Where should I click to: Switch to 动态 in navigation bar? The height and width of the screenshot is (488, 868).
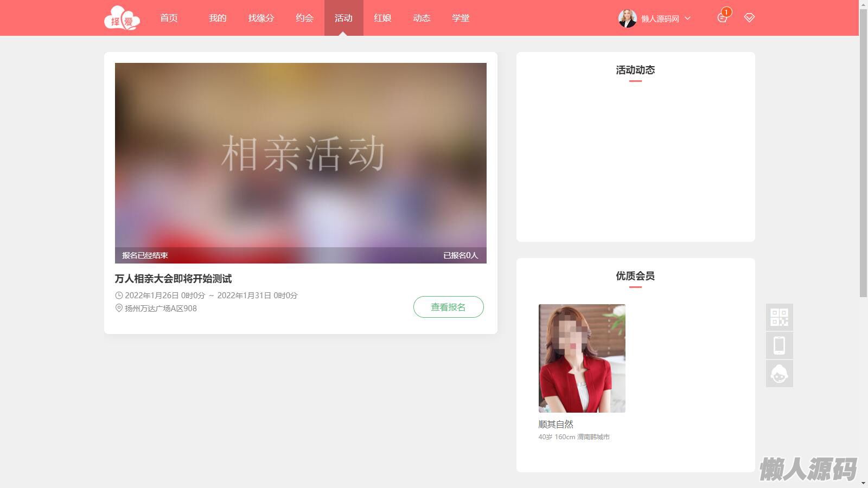point(422,18)
